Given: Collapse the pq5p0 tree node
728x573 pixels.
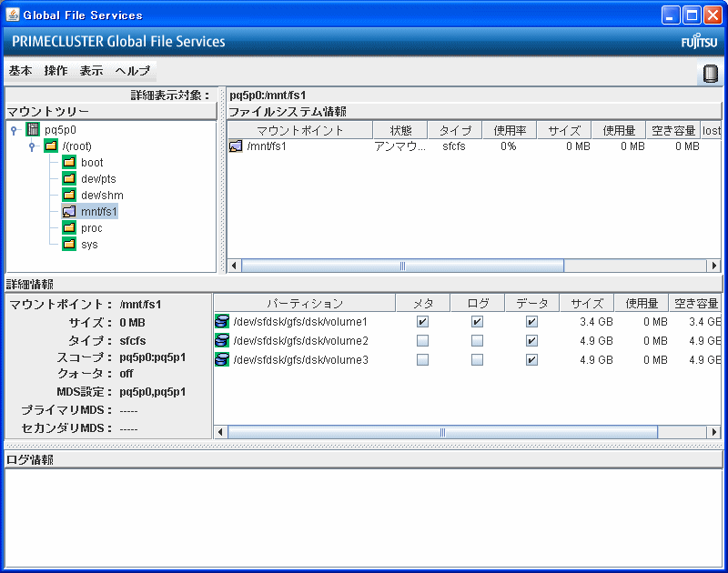Looking at the screenshot, I should [x=14, y=130].
